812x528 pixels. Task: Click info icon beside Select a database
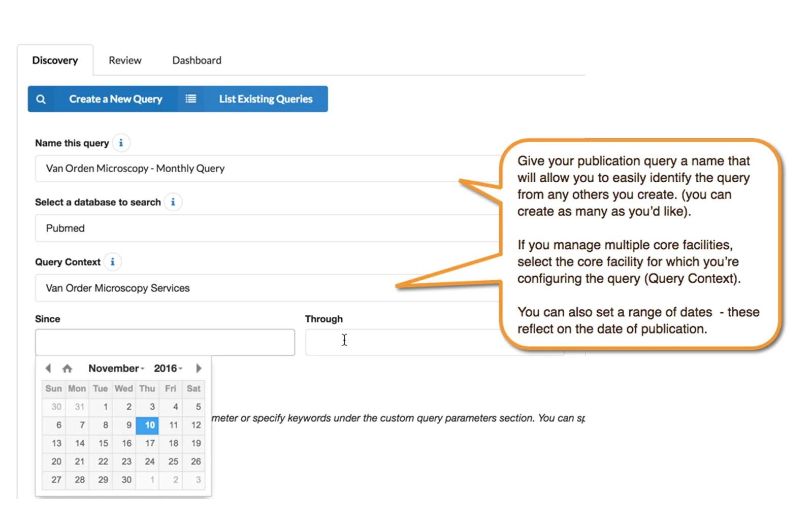[x=173, y=202]
